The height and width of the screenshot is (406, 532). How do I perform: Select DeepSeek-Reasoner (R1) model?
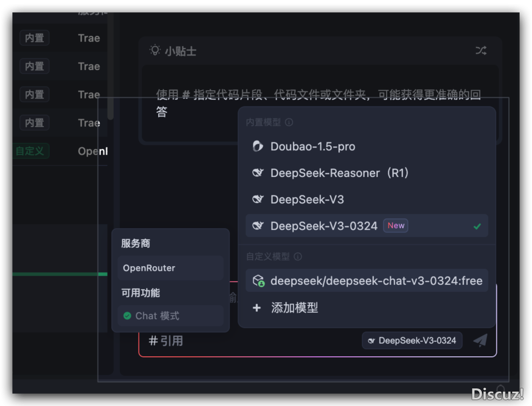tap(367, 173)
